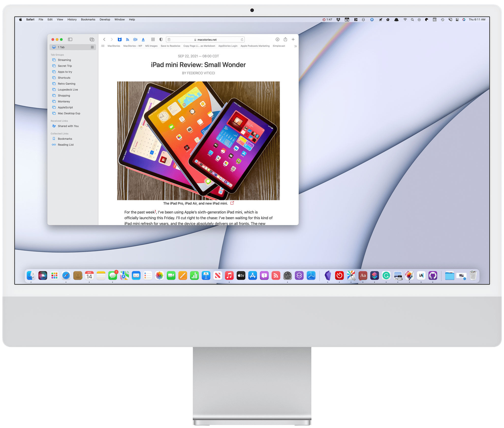Open Time Machine menu bar icon
Viewport: 504px width, 428px height.
(x=442, y=20)
